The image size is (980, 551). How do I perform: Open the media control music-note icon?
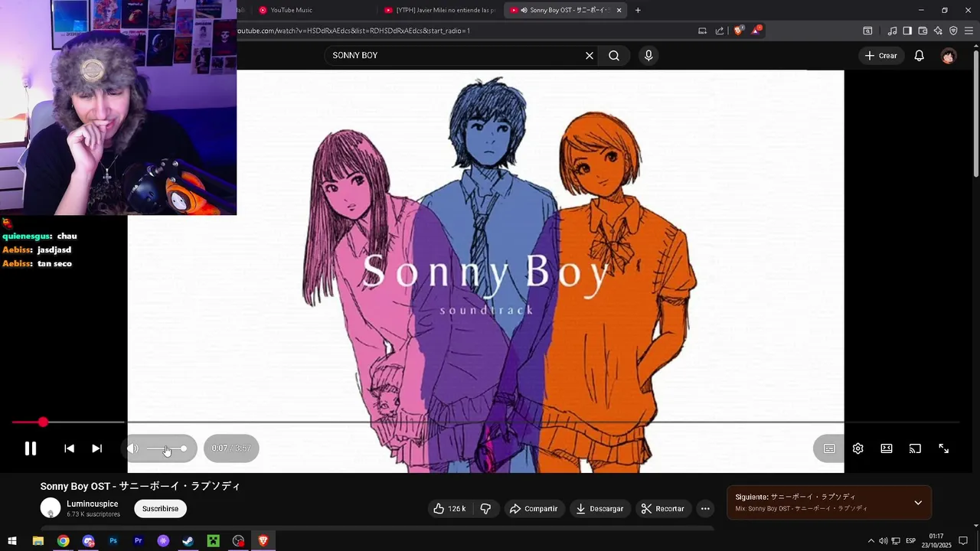[x=892, y=31]
